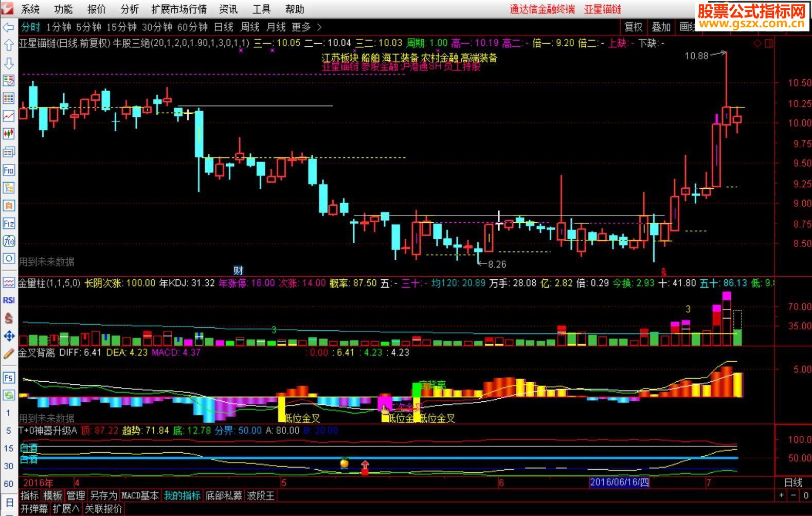
Task: Click the wavy indicator chart icon
Action: [x=9, y=282]
